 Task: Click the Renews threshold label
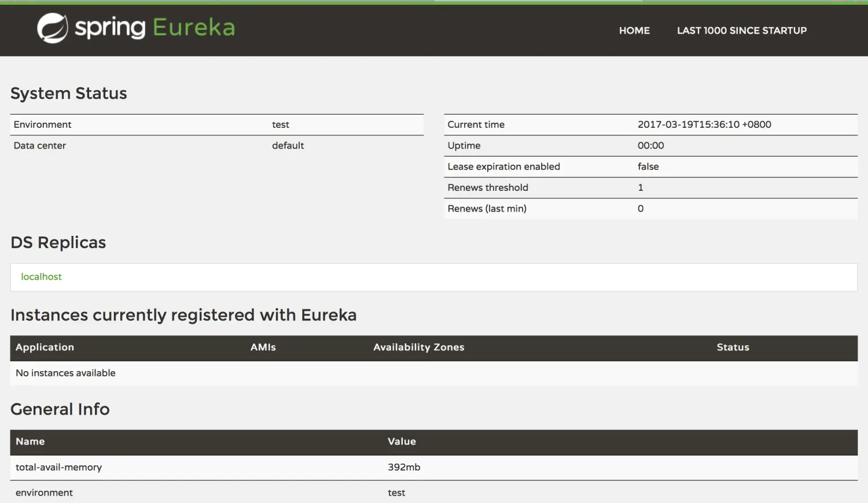(x=487, y=188)
